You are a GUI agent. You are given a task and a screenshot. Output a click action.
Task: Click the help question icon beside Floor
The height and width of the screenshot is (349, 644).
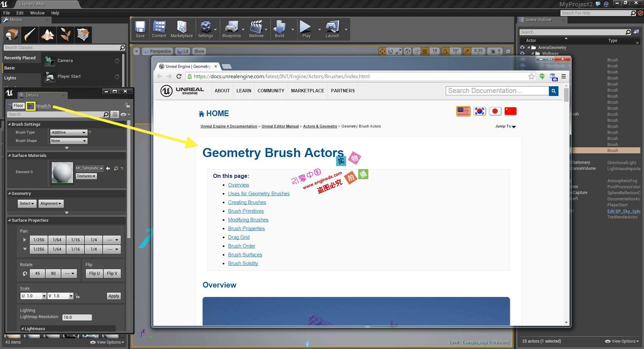click(x=31, y=106)
